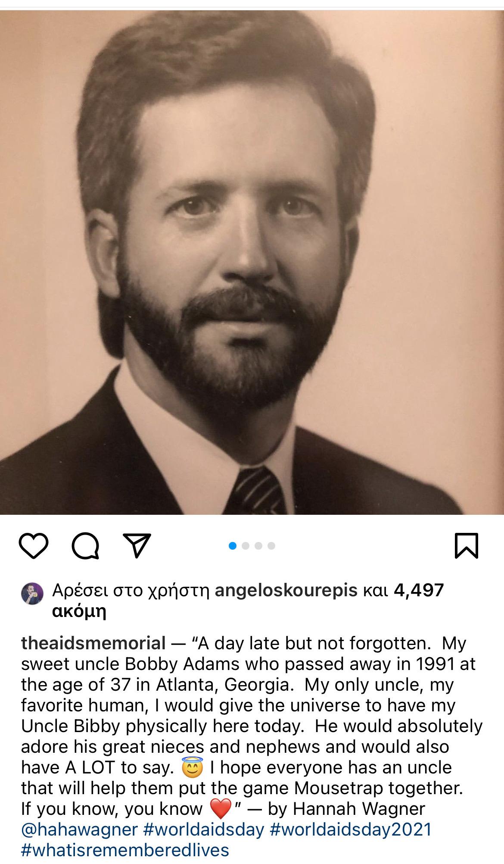Share post using paper plane icon
The height and width of the screenshot is (864, 504).
[137, 546]
